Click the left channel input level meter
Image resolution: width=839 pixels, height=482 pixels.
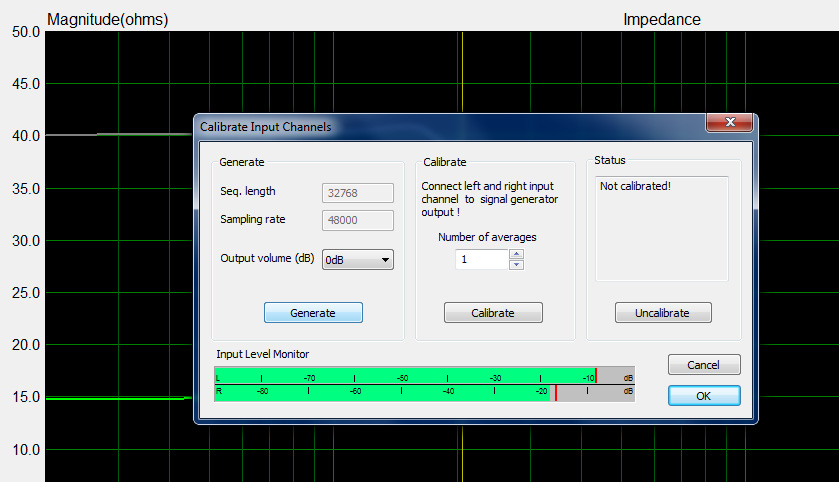pyautogui.click(x=424, y=375)
